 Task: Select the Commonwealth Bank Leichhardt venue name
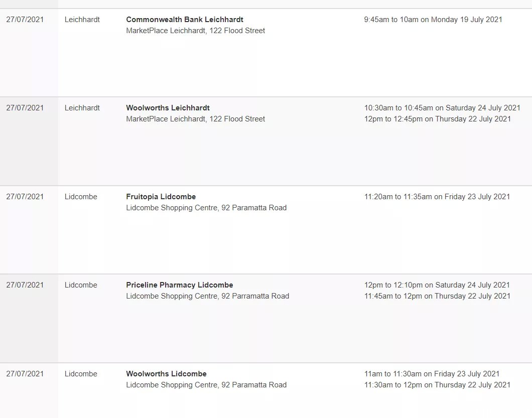[x=185, y=20]
